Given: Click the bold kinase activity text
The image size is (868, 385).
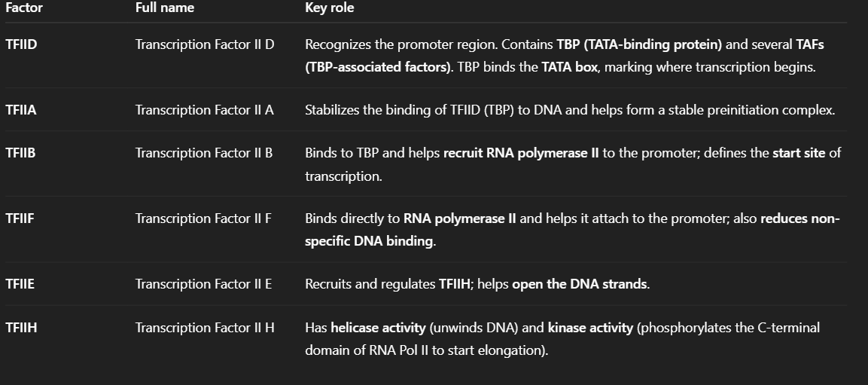Looking at the screenshot, I should [590, 328].
